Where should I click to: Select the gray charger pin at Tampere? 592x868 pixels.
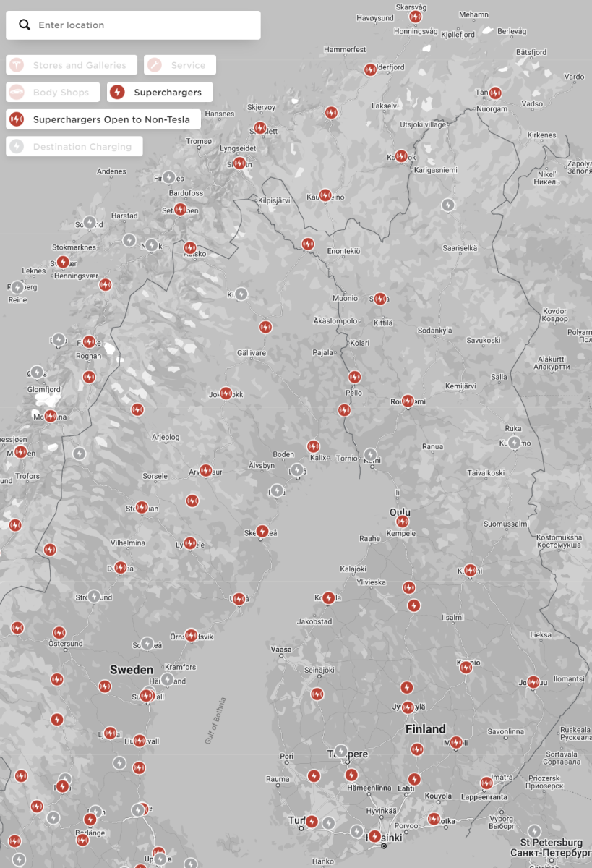[340, 751]
